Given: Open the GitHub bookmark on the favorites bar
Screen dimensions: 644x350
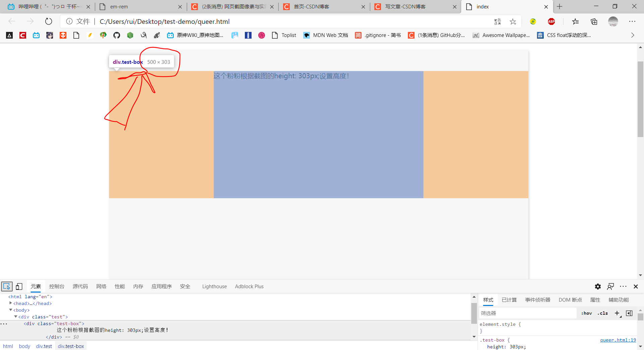Looking at the screenshot, I should (x=116, y=35).
